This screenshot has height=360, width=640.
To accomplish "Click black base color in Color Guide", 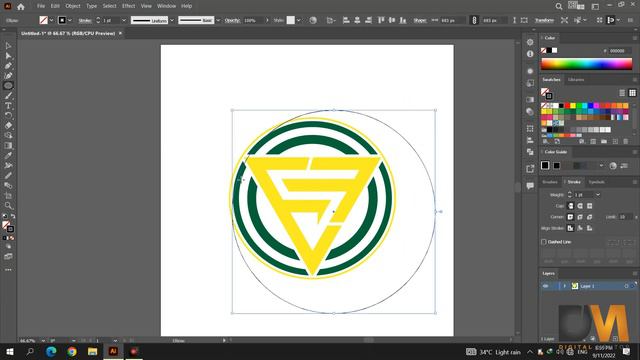I will [545, 165].
